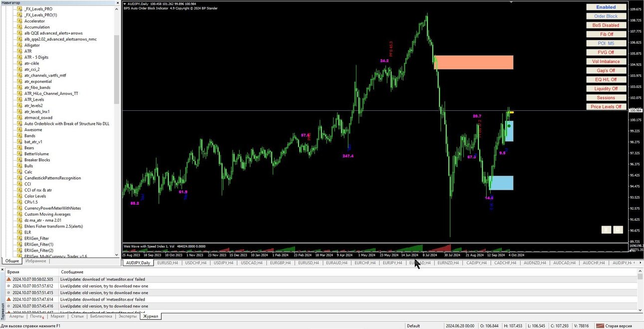Close the Navigator panel
644x329 pixels.
click(117, 3)
